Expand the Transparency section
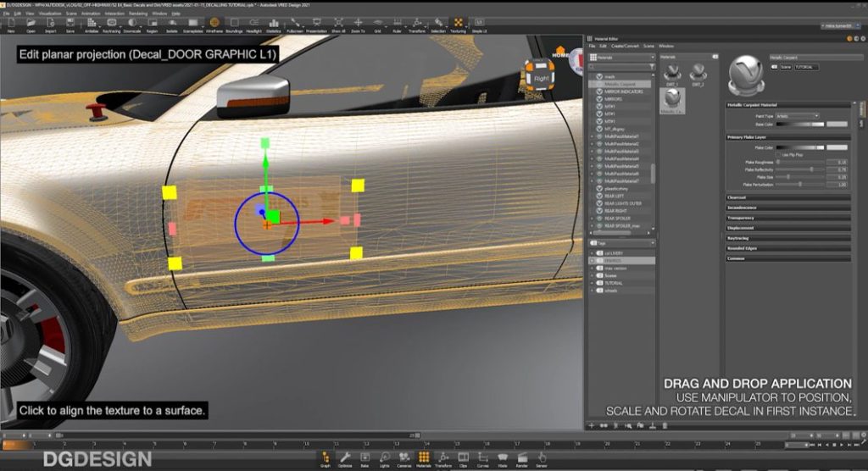 (788, 218)
